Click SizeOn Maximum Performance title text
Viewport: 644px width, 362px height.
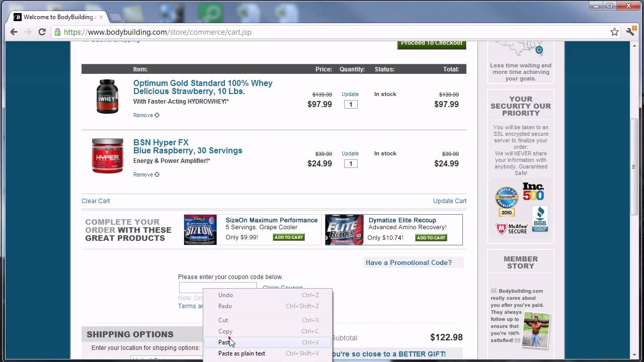(x=272, y=220)
